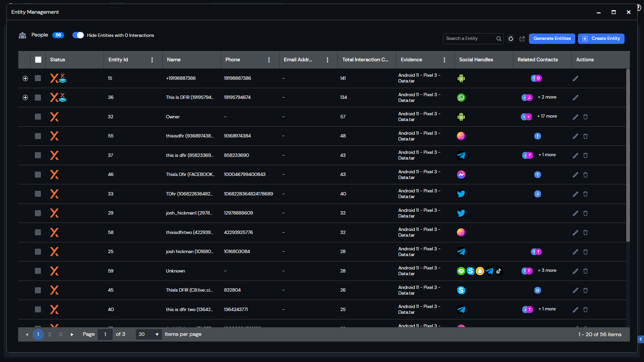
Task: Click the refresh icon beside search
Action: coord(511,39)
